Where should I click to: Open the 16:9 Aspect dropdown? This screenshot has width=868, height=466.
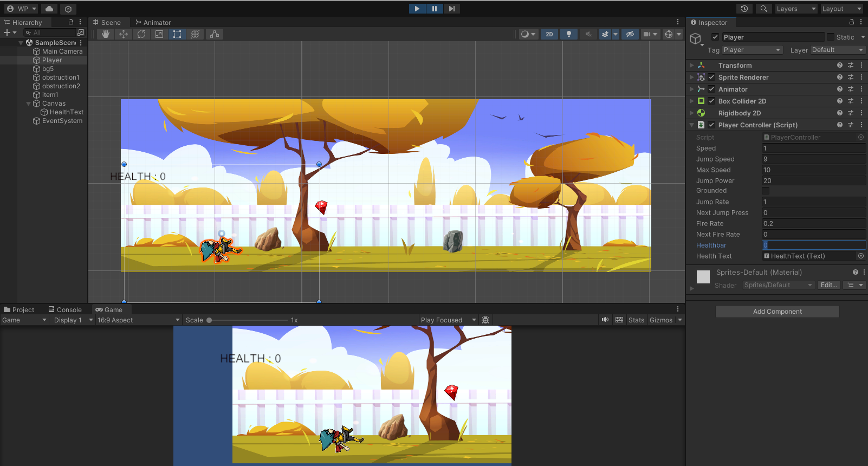[x=138, y=320]
